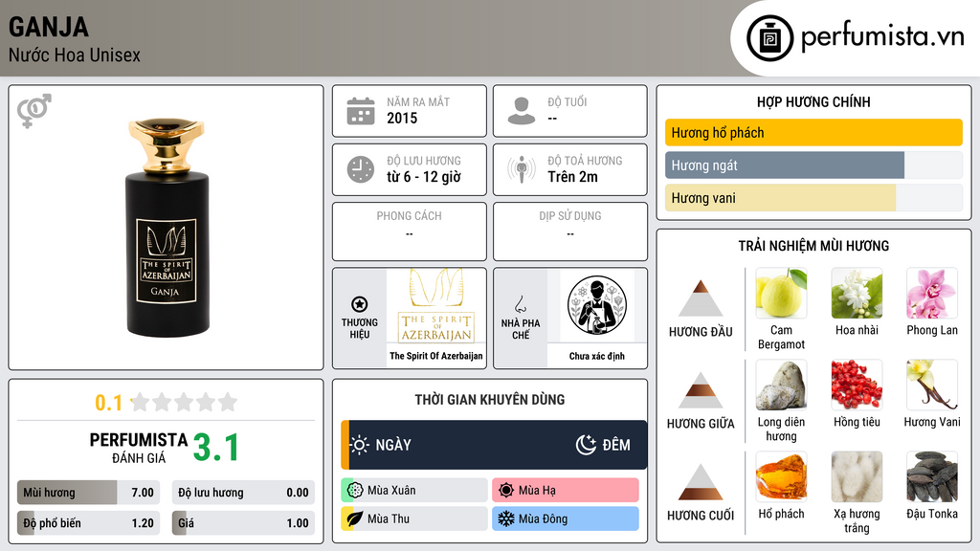Click the leaf icon for Mùa Thu
The height and width of the screenshot is (551, 980).
pos(355,518)
